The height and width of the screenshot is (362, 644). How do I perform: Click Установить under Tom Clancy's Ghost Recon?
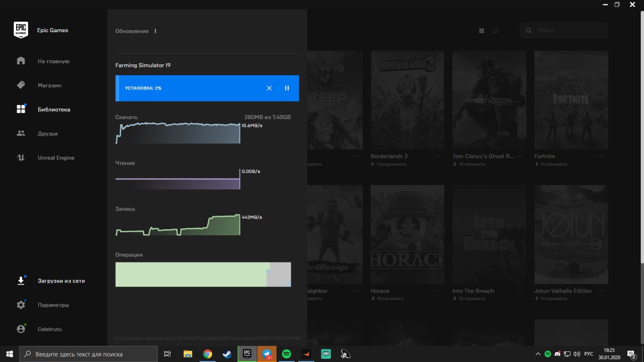tap(469, 164)
